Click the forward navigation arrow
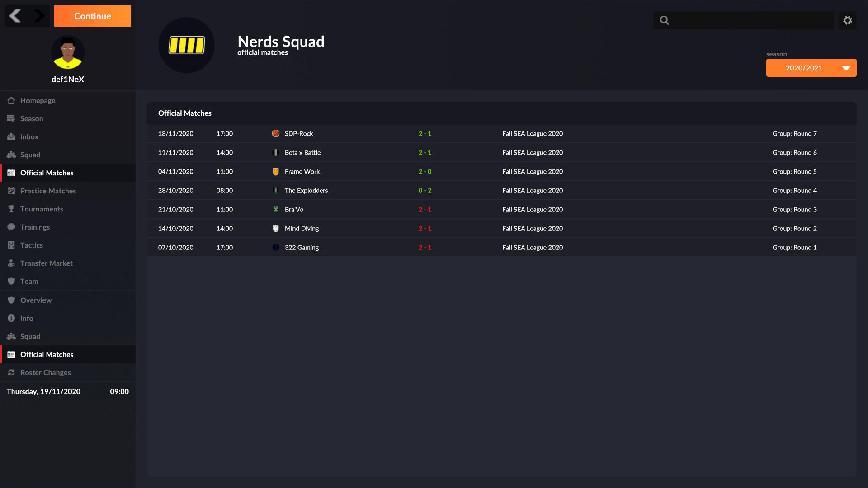868x488 pixels. [x=38, y=16]
